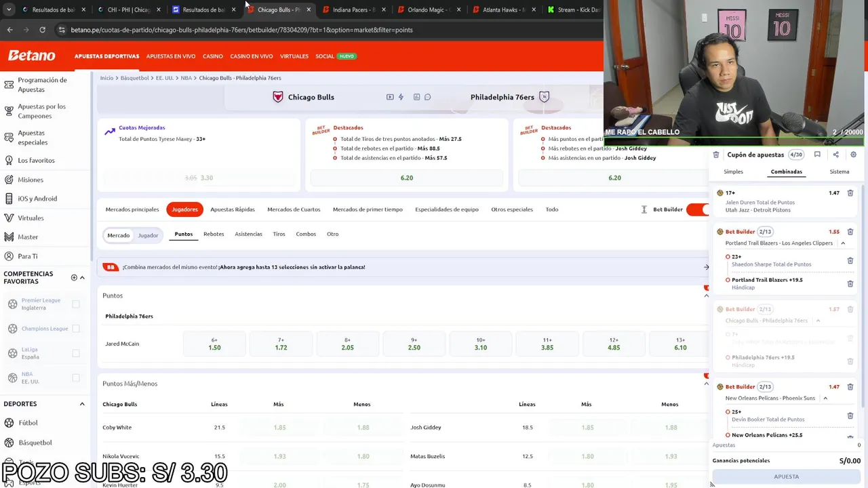Select the Jugador view toggle
Image resolution: width=868 pixels, height=488 pixels.
point(148,235)
